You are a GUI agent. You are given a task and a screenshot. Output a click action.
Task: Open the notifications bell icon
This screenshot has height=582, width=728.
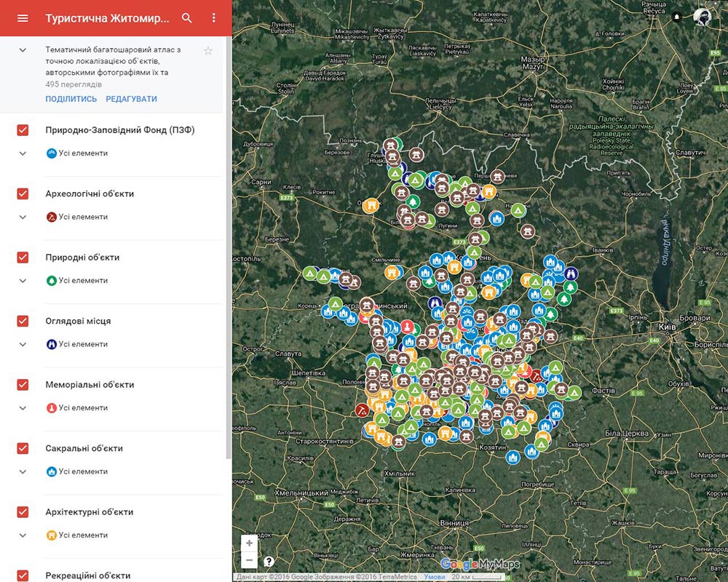pyautogui.click(x=677, y=17)
